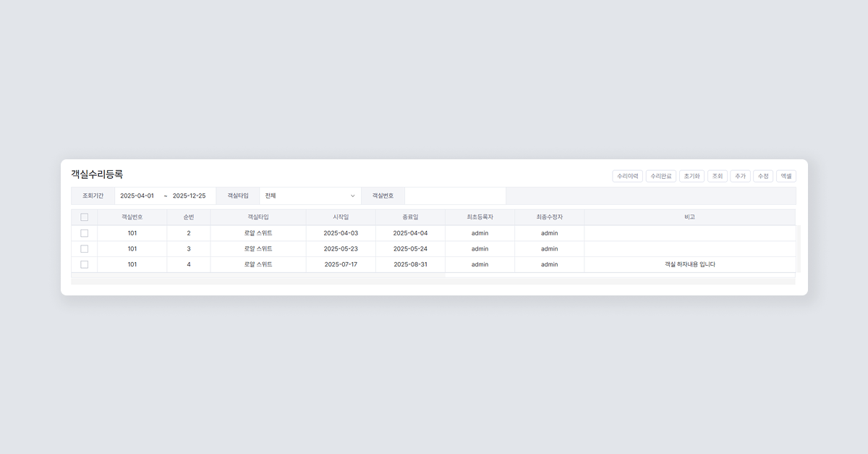This screenshot has height=454, width=868.
Task: Click the 객실타입 column header
Action: point(258,217)
